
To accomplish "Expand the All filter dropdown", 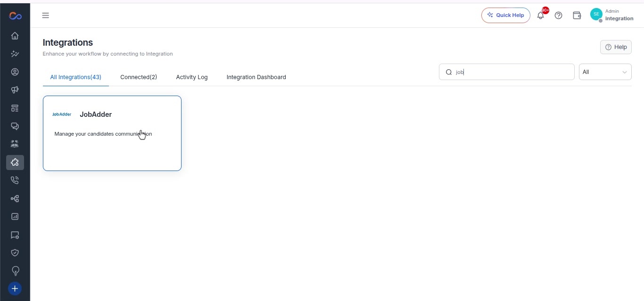I will click(605, 72).
